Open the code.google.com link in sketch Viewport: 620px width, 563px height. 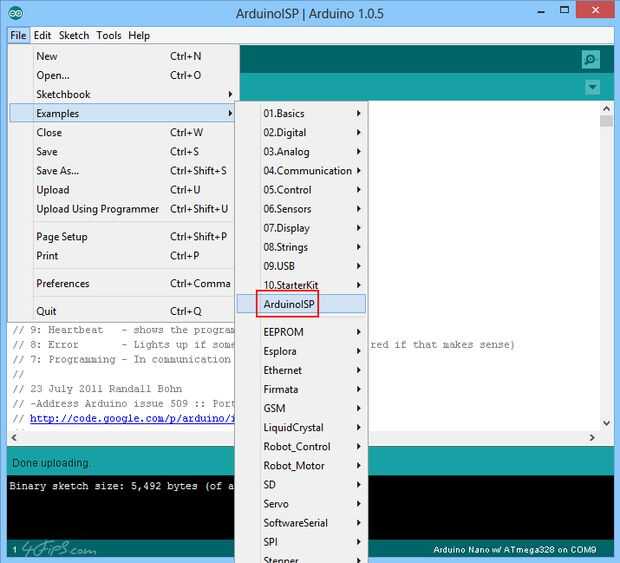[x=132, y=418]
